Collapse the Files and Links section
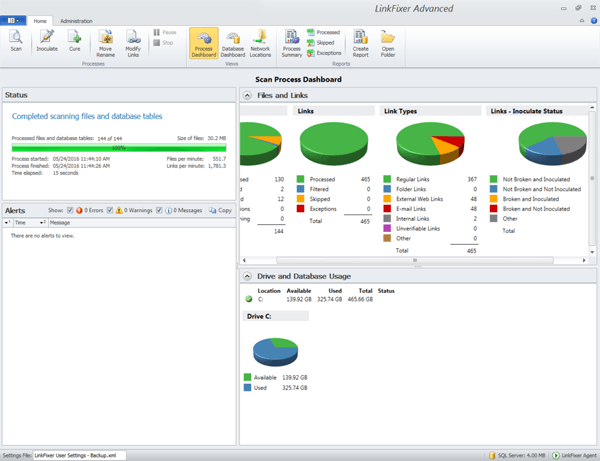Screen dimensions: 600x461 [247, 95]
